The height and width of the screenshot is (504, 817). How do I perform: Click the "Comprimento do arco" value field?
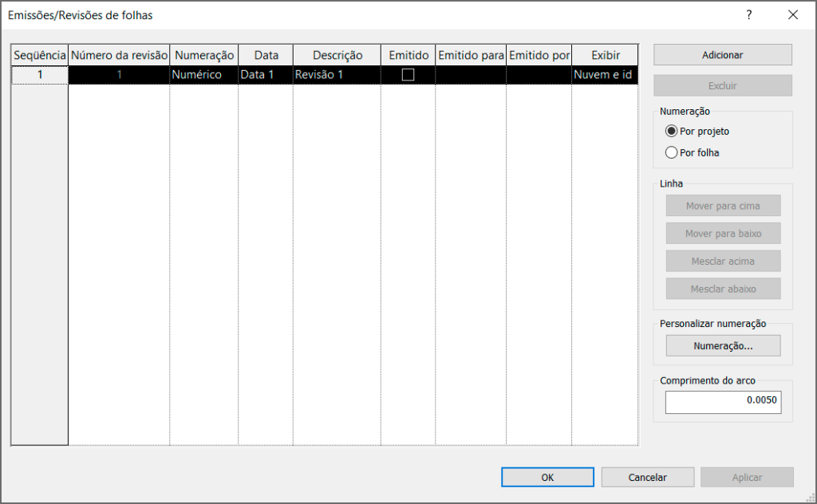click(x=723, y=402)
